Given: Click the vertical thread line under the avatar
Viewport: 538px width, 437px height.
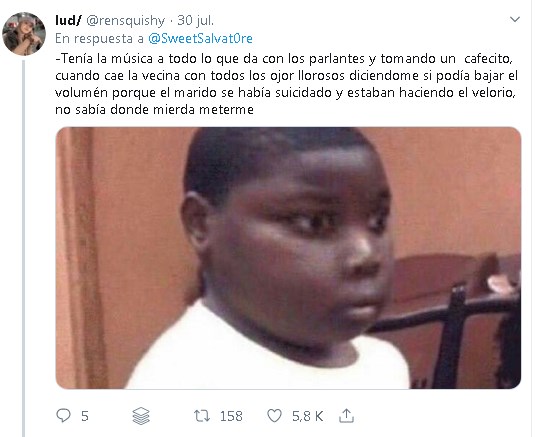Looking at the screenshot, I should click(x=24, y=248).
